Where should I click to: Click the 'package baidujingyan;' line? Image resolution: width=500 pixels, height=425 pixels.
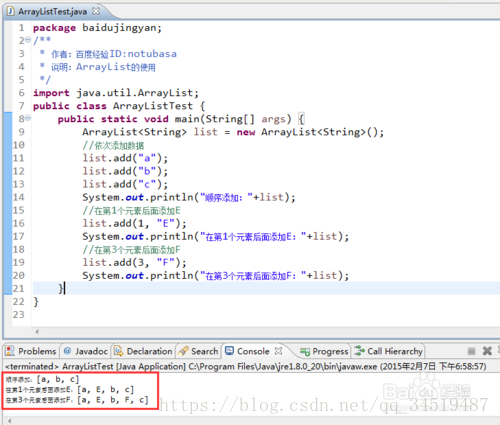tap(97, 28)
